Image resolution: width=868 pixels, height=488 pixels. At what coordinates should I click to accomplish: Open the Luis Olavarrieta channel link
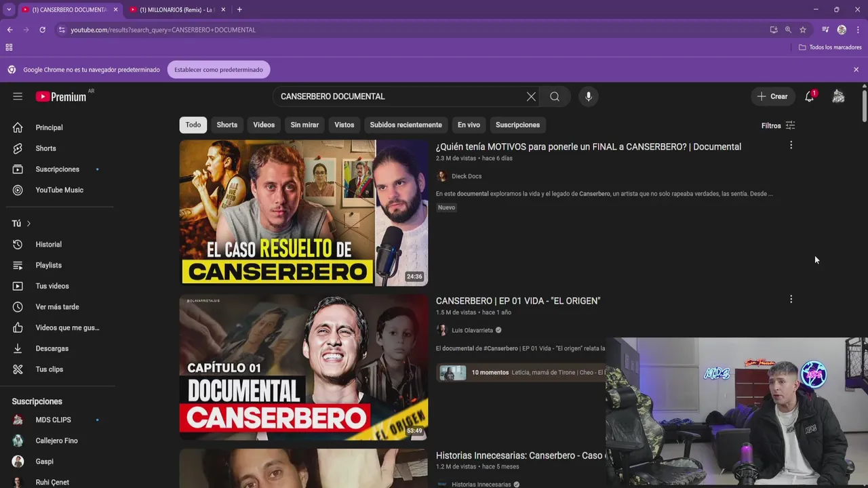coord(472,330)
